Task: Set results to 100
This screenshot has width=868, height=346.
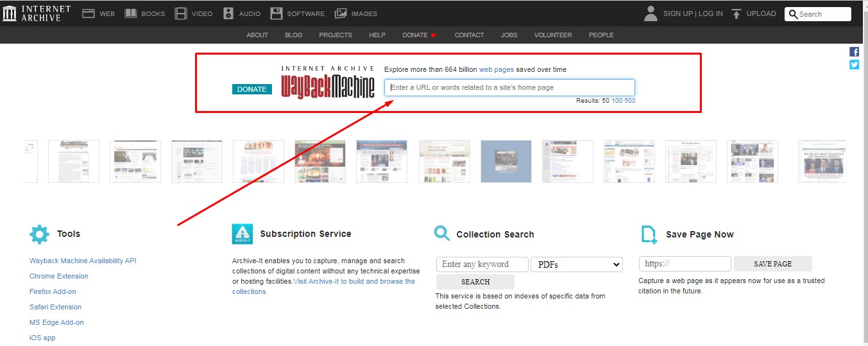Action: pyautogui.click(x=617, y=101)
